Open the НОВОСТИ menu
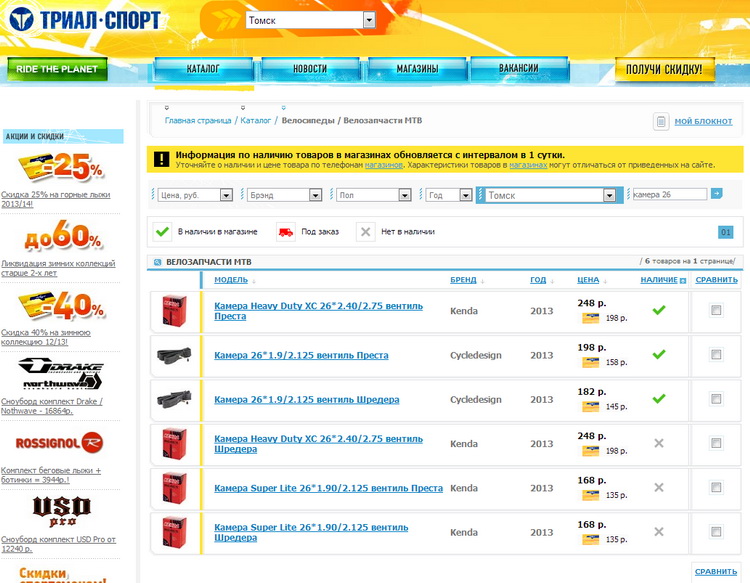 (310, 69)
